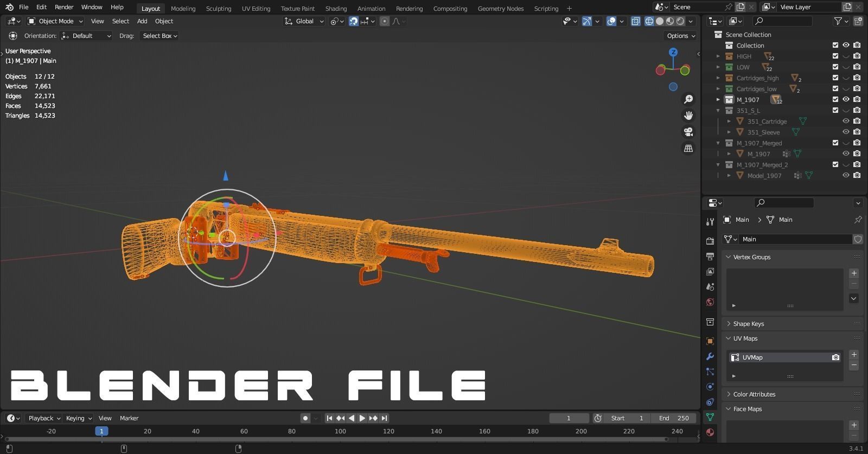
Task: Click timeline playhead frame marker
Action: tap(101, 431)
